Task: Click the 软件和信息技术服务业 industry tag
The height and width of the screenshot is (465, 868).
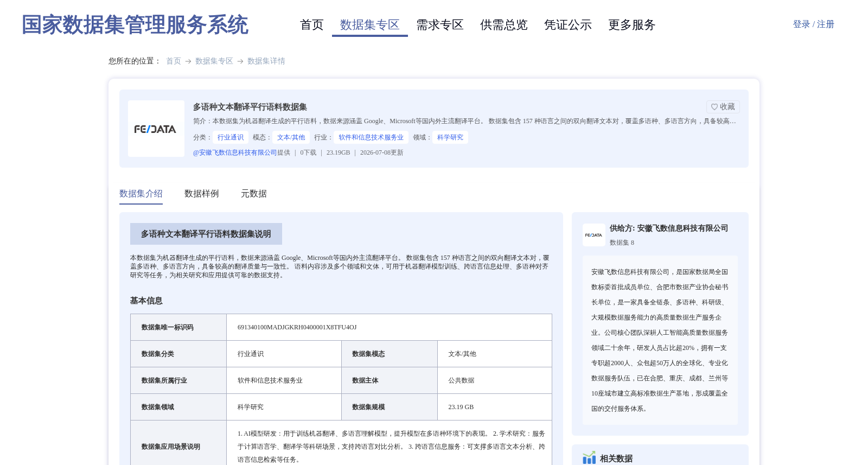Action: point(372,137)
